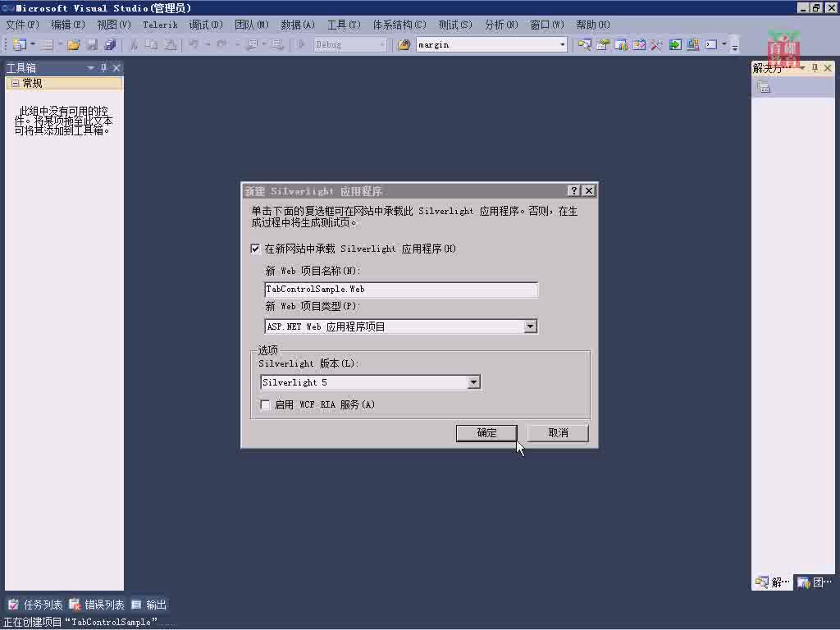Click the Save All icon

point(110,45)
